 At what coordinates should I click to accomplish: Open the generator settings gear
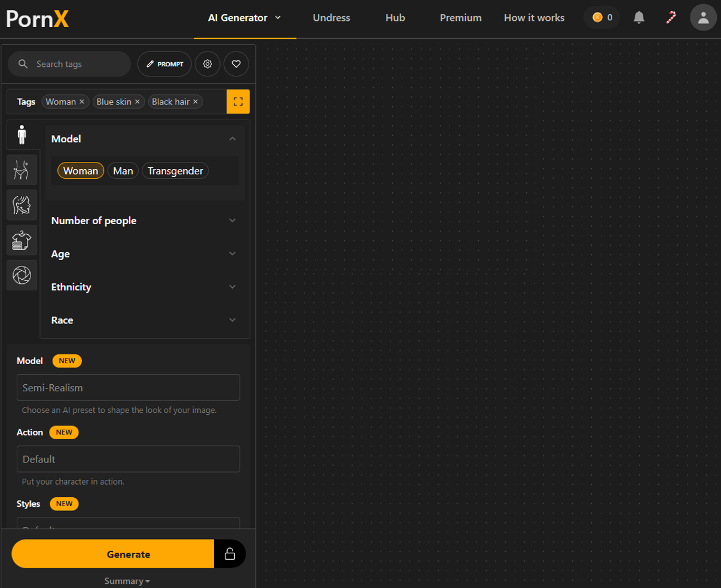[x=207, y=64]
